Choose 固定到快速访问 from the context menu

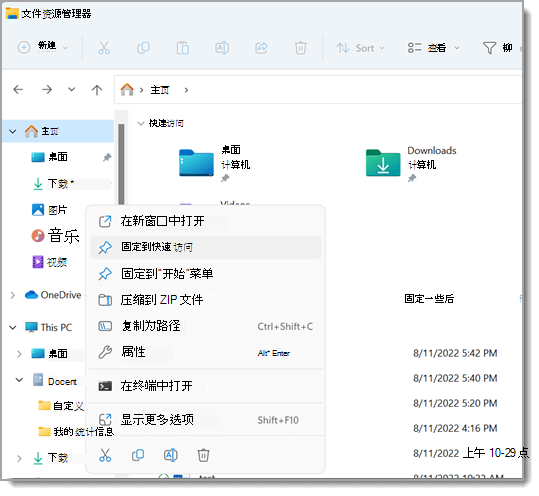point(206,247)
